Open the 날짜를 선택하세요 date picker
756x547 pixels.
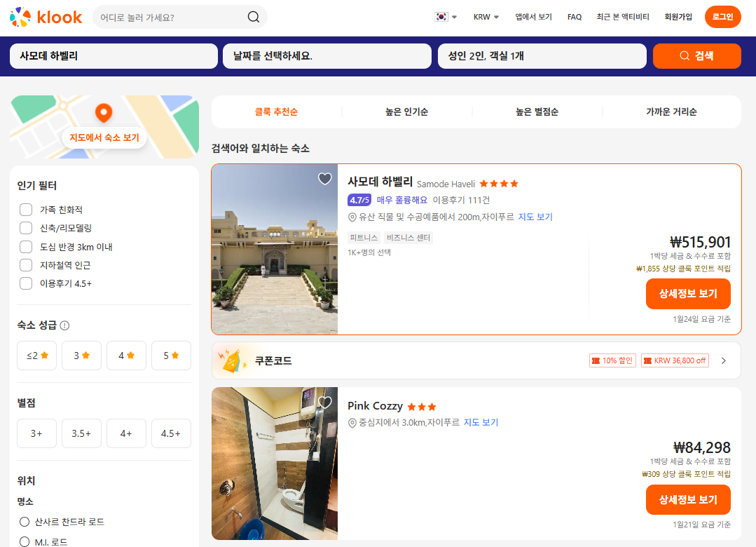(x=327, y=56)
